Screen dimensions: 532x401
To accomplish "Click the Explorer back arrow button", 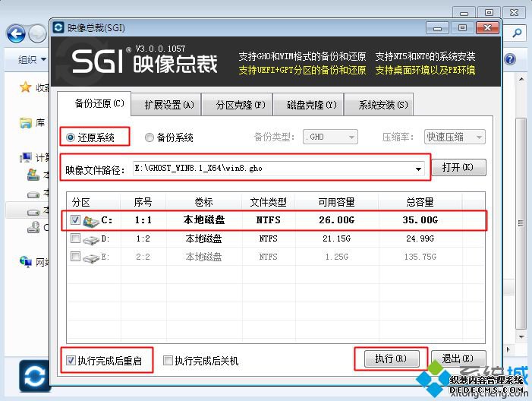I will pyautogui.click(x=16, y=34).
